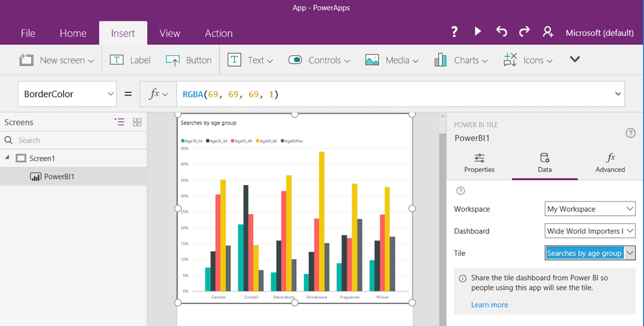The height and width of the screenshot is (326, 644).
Task: Switch Screens panel to tree list view
Action: [x=119, y=122]
